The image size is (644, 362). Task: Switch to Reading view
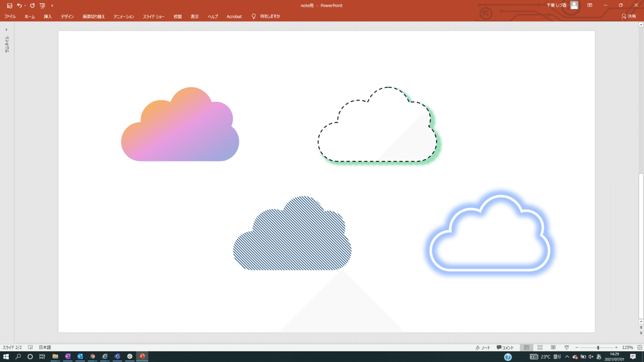(553, 348)
